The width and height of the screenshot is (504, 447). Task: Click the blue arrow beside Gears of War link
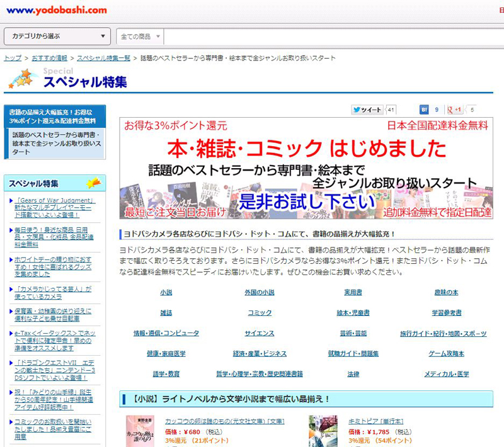11,201
